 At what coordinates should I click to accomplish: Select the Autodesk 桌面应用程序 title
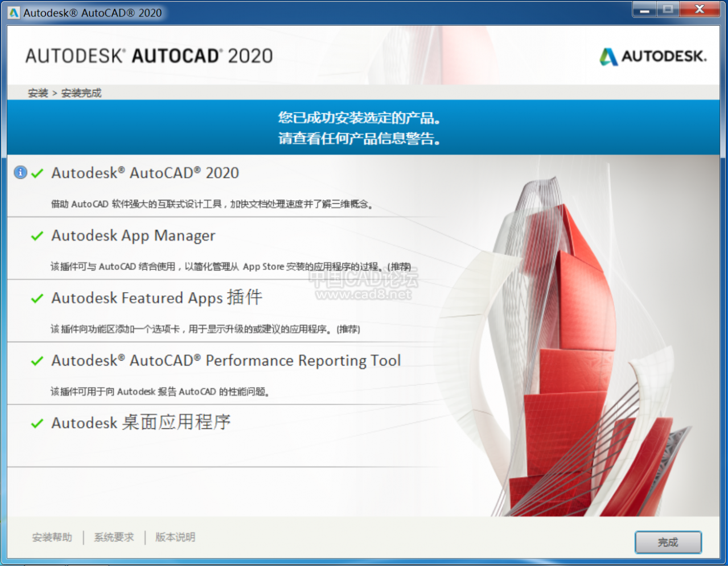pos(141,423)
